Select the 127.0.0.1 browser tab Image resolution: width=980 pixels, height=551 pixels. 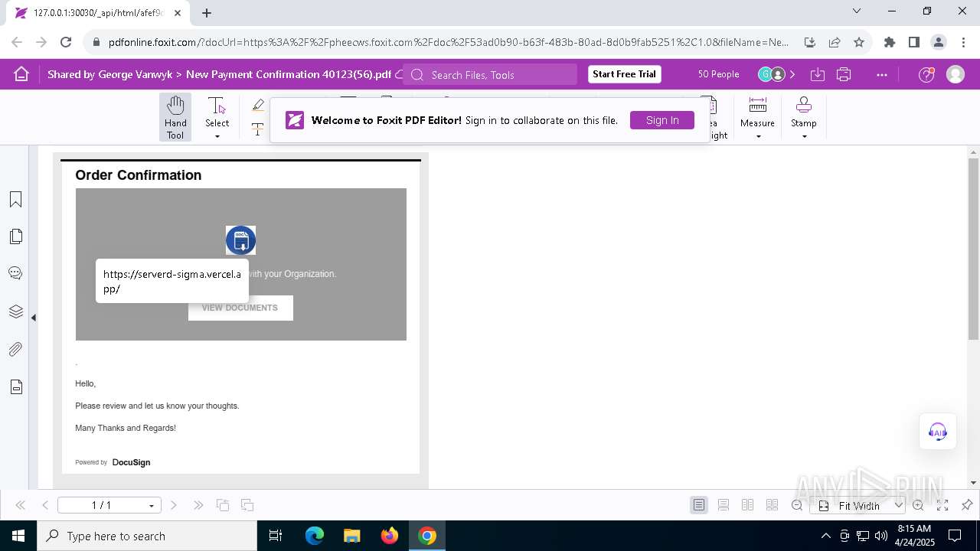point(97,12)
